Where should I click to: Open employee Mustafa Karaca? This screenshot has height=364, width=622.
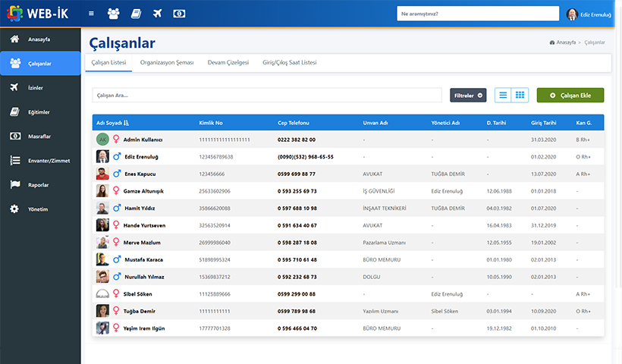click(x=143, y=259)
